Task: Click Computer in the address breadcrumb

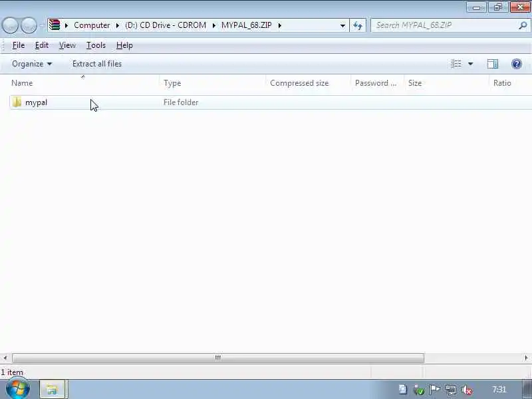Action: (x=92, y=25)
